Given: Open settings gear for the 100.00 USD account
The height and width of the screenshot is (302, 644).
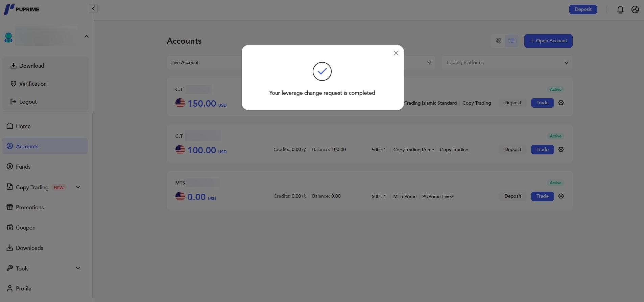Looking at the screenshot, I should pos(561,149).
